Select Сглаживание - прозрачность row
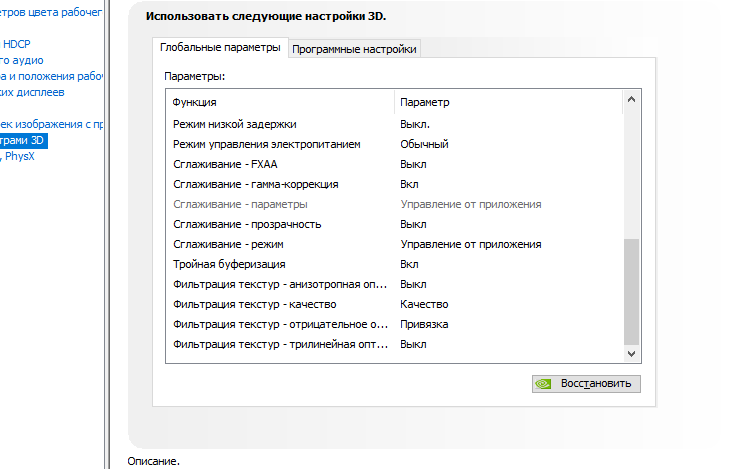 (394, 224)
